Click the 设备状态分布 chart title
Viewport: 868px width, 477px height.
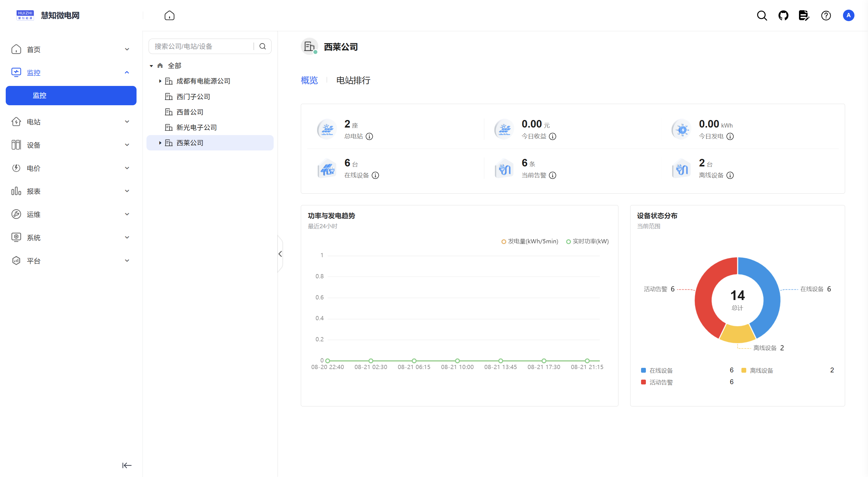coord(657,216)
